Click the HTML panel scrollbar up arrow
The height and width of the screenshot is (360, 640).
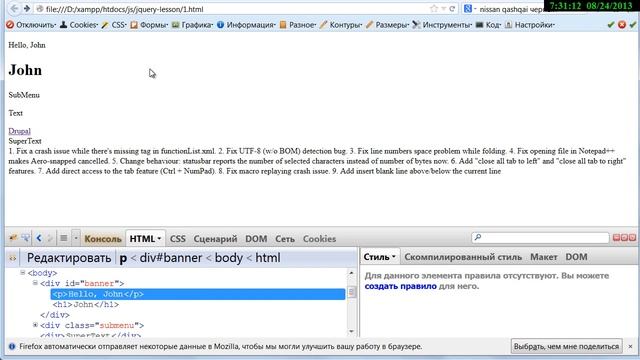[x=351, y=272]
